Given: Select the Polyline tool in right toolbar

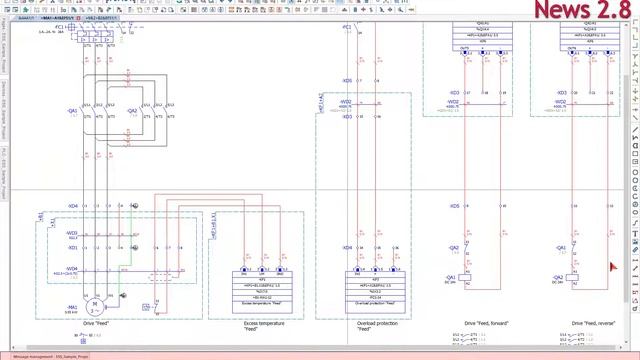Looking at the screenshot, I should pos(635,138).
